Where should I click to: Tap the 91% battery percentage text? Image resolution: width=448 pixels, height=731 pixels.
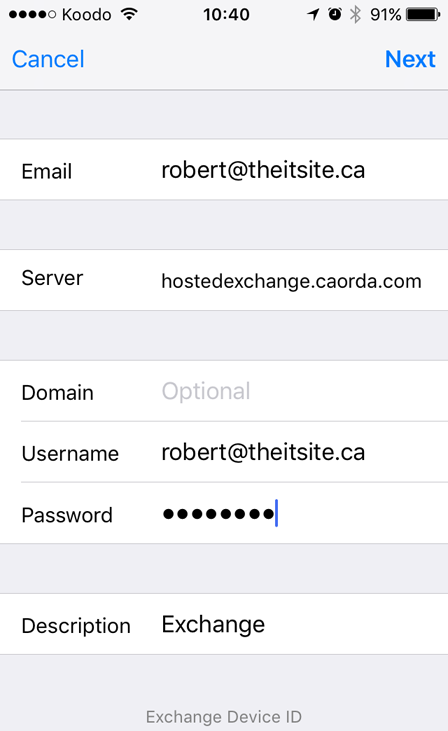(386, 14)
